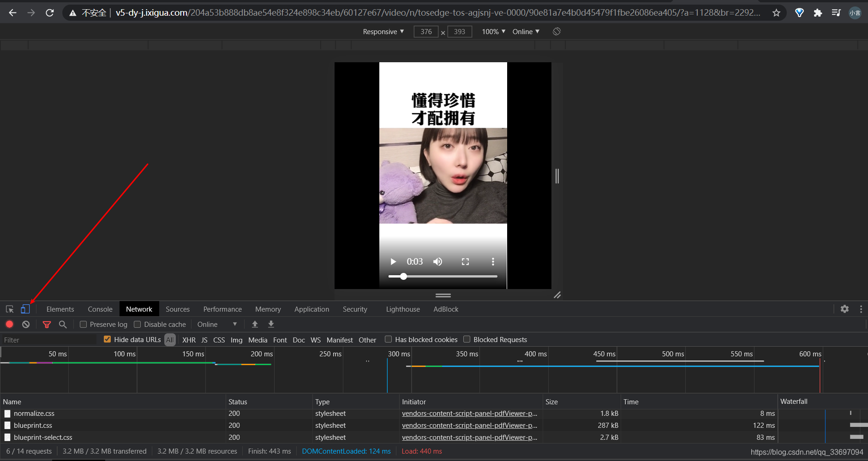868x461 pixels.
Task: Open the Sources tab
Action: 178,309
